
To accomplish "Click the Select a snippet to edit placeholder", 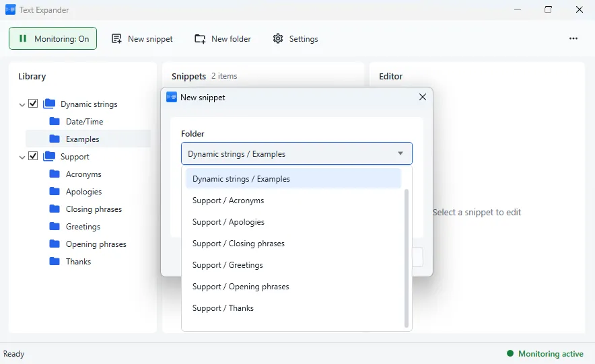I will point(477,213).
